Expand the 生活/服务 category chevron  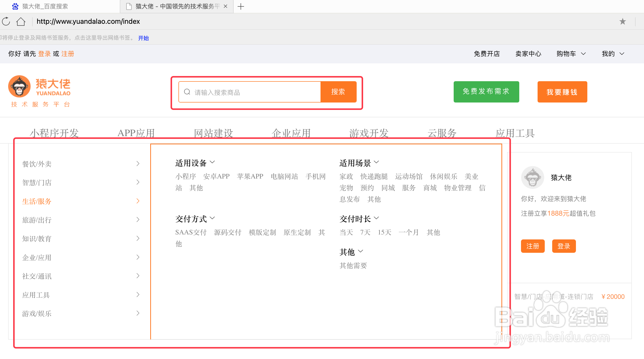138,201
